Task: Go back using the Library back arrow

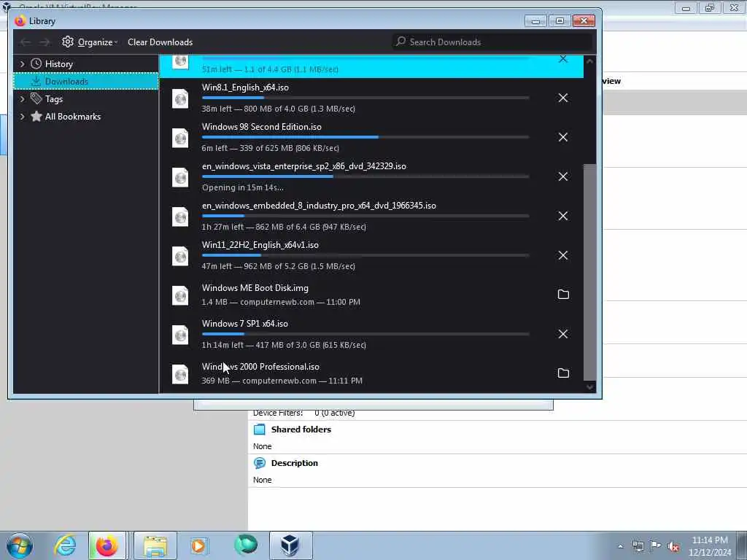Action: click(x=26, y=42)
